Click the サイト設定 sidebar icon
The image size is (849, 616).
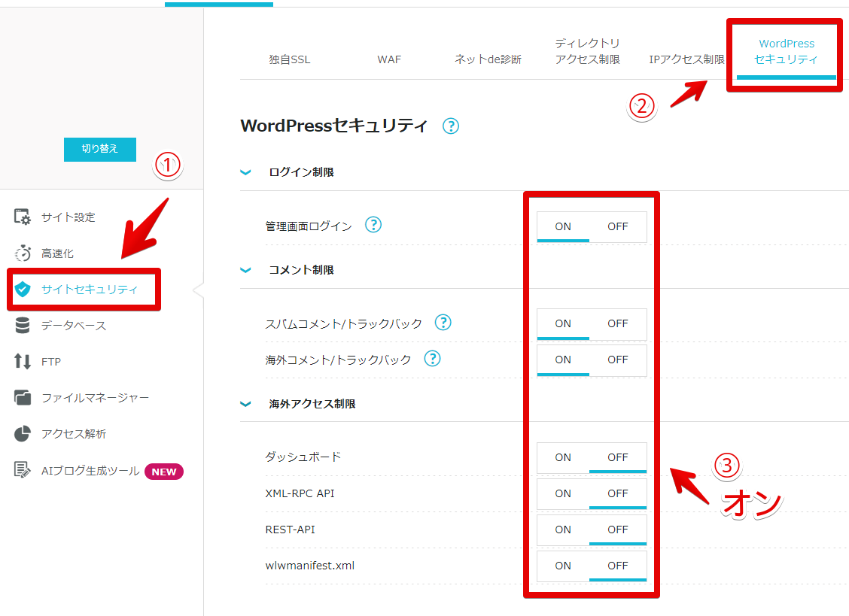[x=22, y=217]
